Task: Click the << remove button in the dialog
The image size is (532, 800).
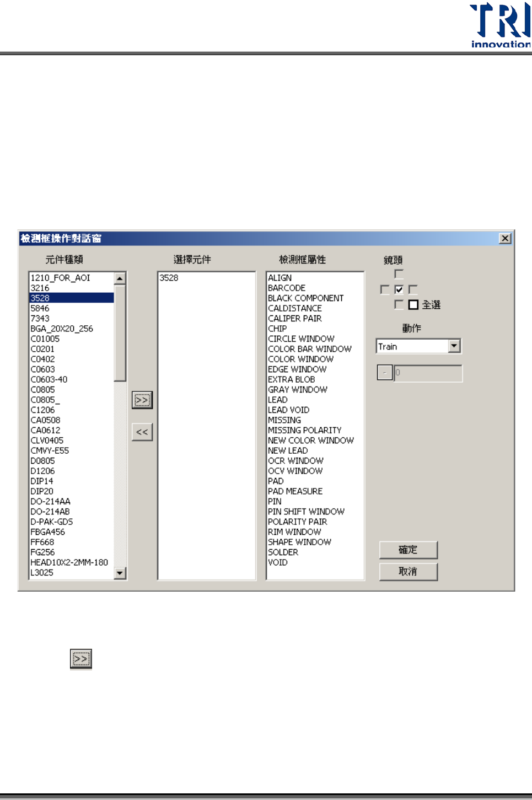Action: click(x=142, y=432)
